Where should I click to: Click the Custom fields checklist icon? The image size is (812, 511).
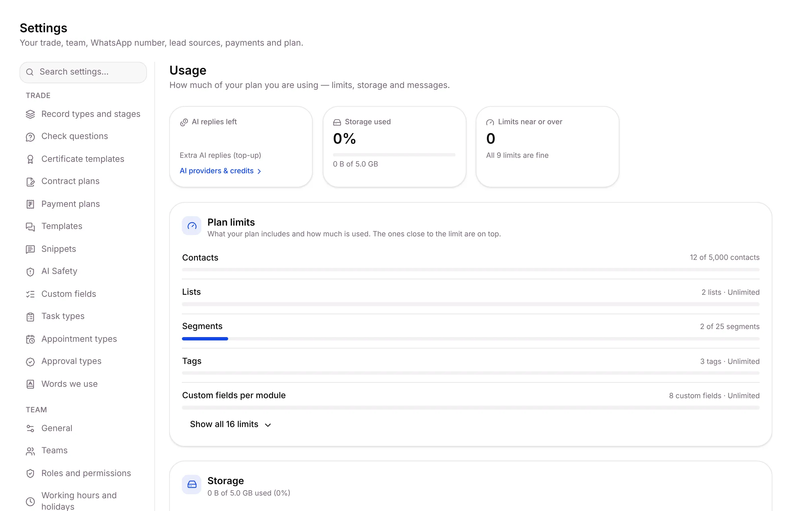click(30, 294)
